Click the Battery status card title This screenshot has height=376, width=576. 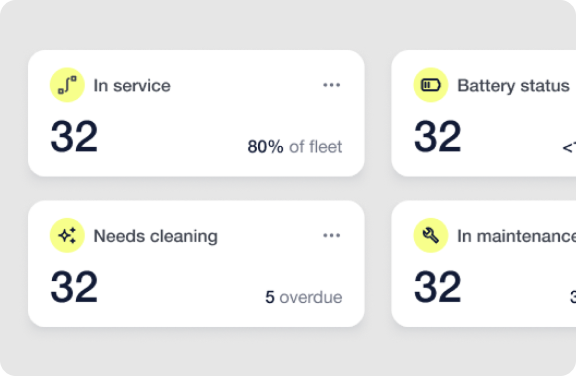pyautogui.click(x=513, y=86)
